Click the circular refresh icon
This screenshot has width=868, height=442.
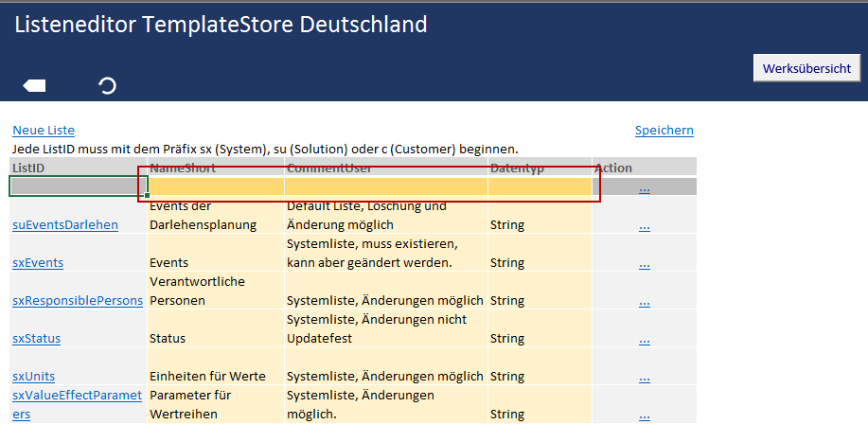coord(108,86)
